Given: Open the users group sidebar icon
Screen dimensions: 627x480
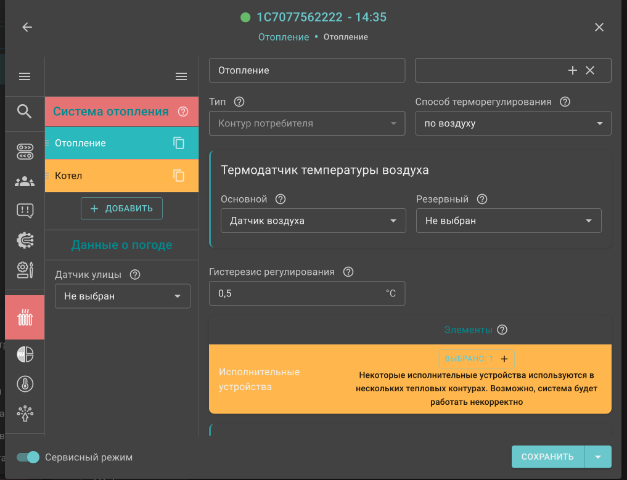Looking at the screenshot, I should coord(25,181).
